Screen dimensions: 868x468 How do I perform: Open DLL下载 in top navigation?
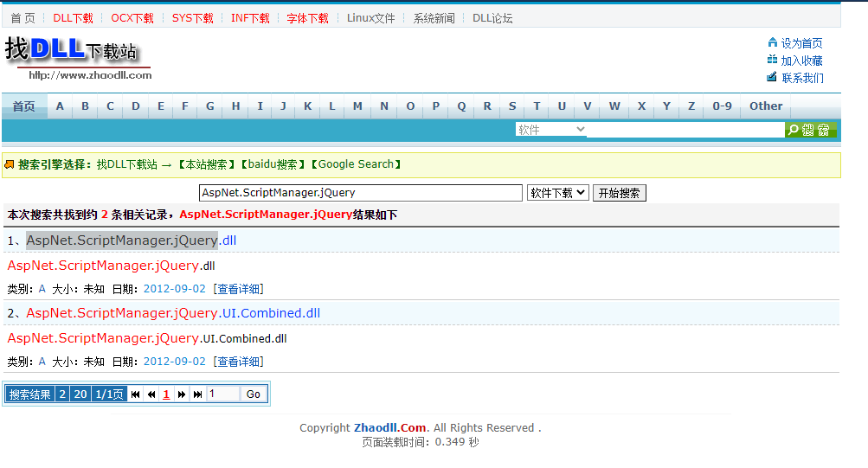coord(73,18)
